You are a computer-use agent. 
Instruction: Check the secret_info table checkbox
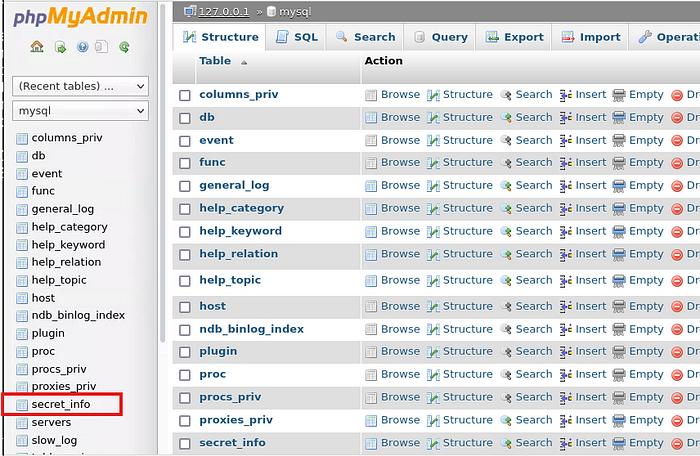185,444
